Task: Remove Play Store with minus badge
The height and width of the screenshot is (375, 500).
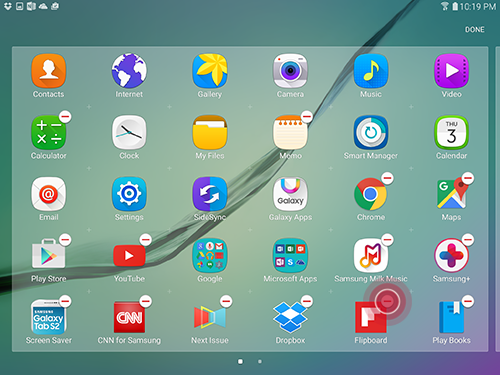Action: 65,239
